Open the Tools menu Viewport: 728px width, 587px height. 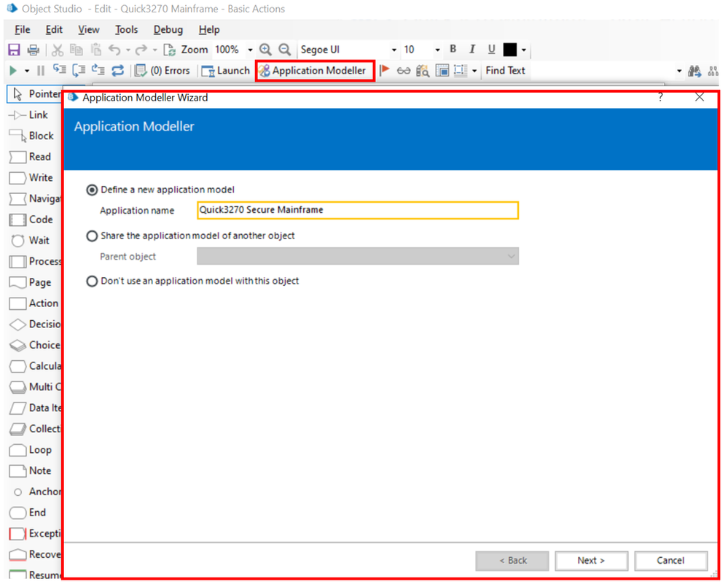[126, 30]
